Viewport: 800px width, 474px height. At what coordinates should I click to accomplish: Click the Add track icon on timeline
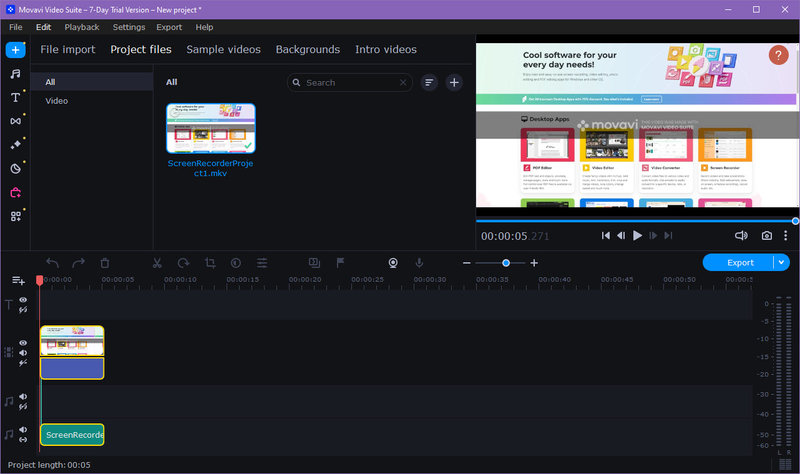[18, 280]
